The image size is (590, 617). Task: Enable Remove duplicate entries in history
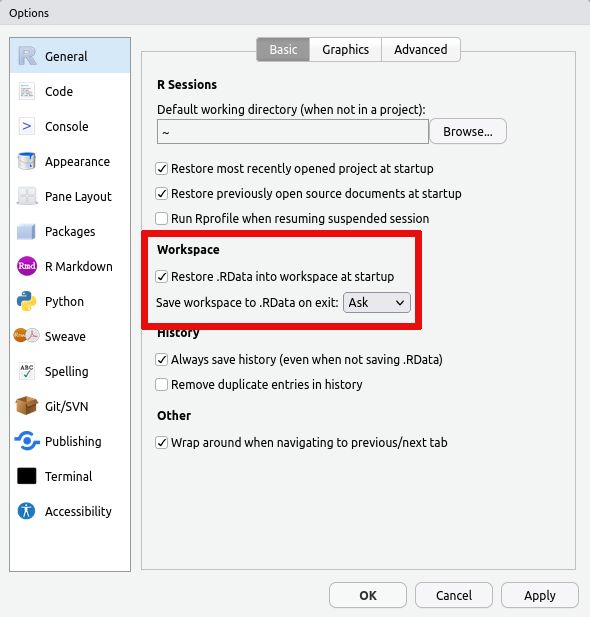click(x=161, y=384)
